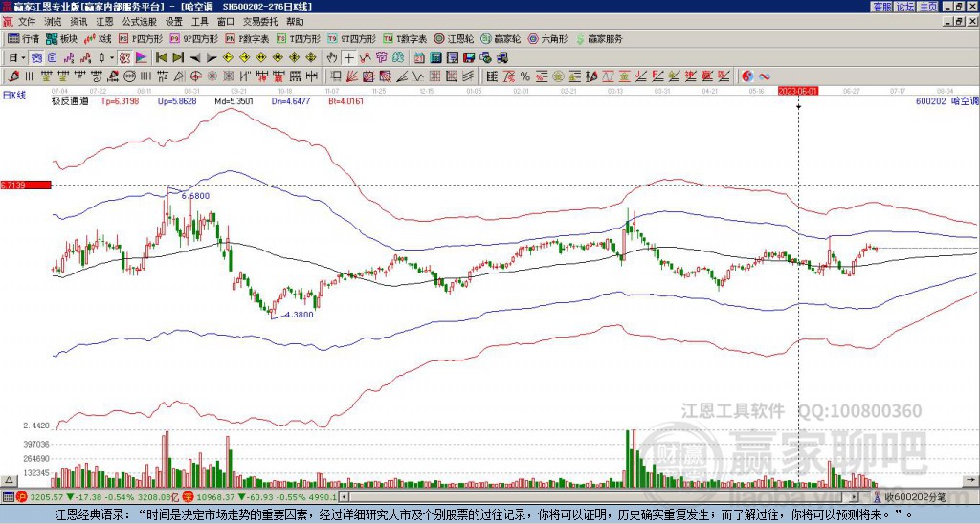The image size is (980, 524).
Task: Open the 交易委托 menu
Action: pyautogui.click(x=260, y=22)
